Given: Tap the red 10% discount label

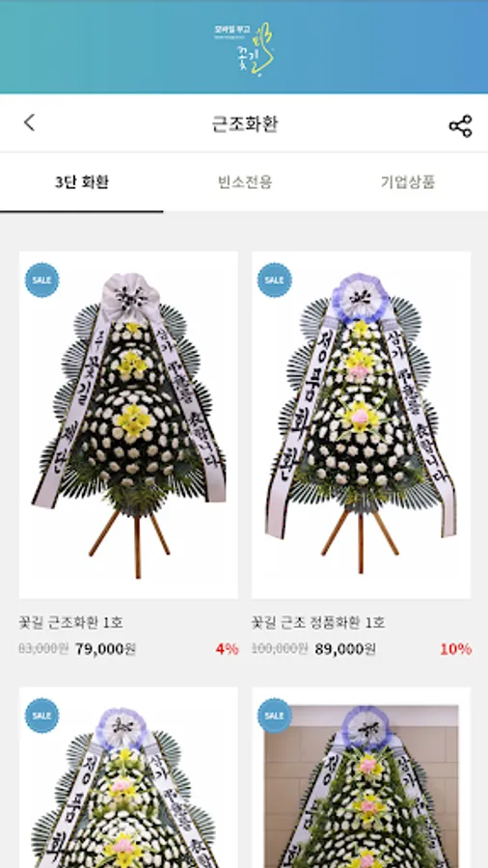Looking at the screenshot, I should [456, 649].
